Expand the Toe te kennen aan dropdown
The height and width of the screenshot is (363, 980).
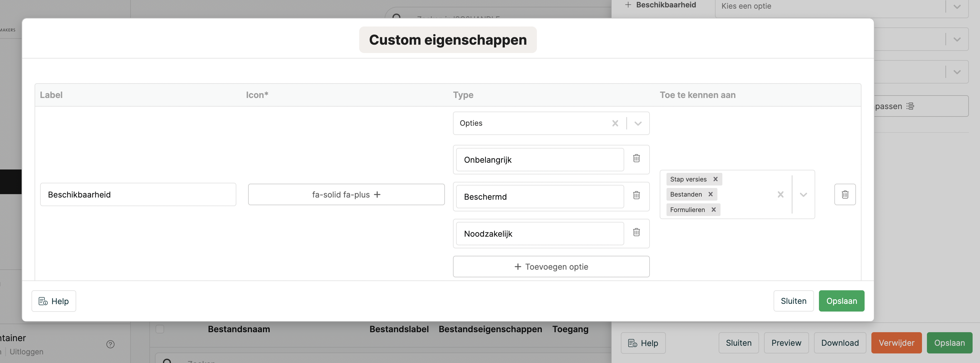click(803, 195)
